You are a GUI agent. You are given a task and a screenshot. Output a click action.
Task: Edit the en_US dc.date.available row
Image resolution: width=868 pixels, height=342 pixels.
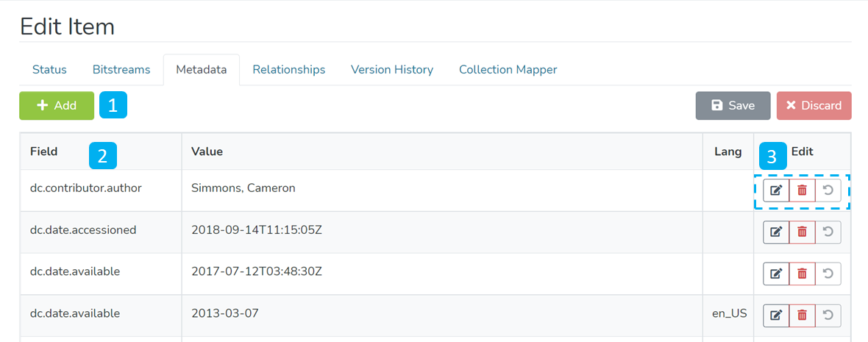[x=775, y=316]
